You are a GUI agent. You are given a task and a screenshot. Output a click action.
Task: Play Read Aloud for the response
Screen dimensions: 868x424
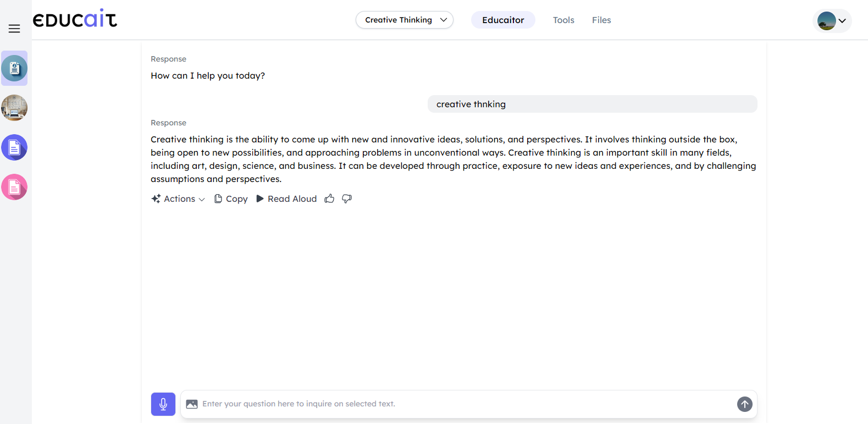pyautogui.click(x=286, y=199)
